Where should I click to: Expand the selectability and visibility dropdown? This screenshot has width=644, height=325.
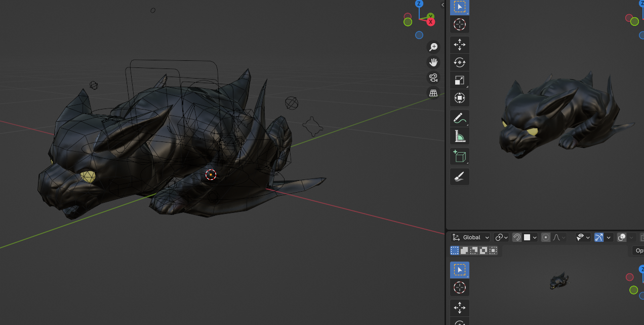[x=583, y=237]
